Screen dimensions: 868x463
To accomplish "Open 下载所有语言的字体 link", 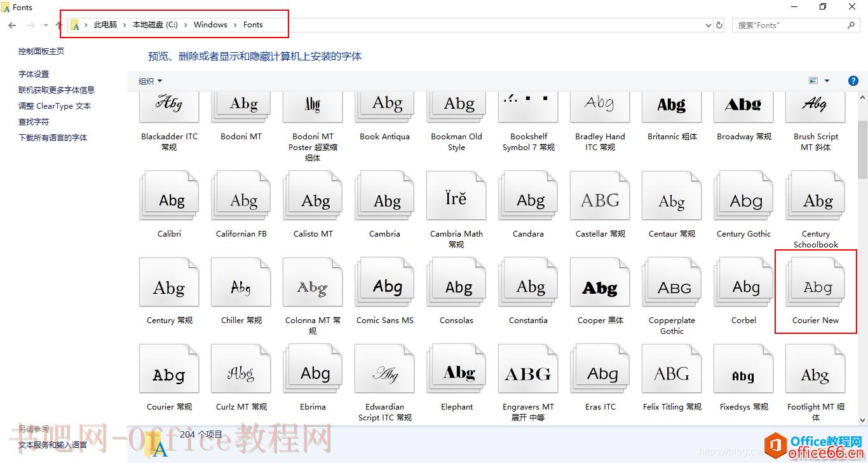I will click(x=53, y=138).
